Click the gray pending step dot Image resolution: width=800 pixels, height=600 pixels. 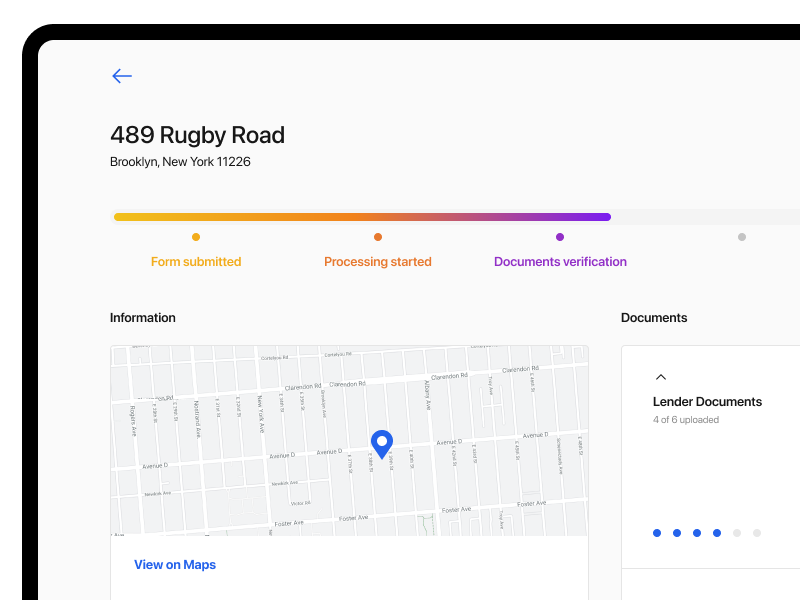(742, 237)
